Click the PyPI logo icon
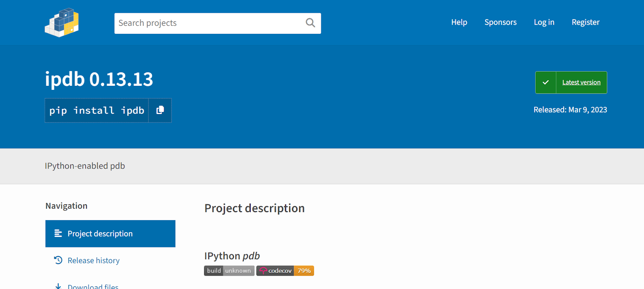Screen dimensions: 644x289 tap(62, 23)
